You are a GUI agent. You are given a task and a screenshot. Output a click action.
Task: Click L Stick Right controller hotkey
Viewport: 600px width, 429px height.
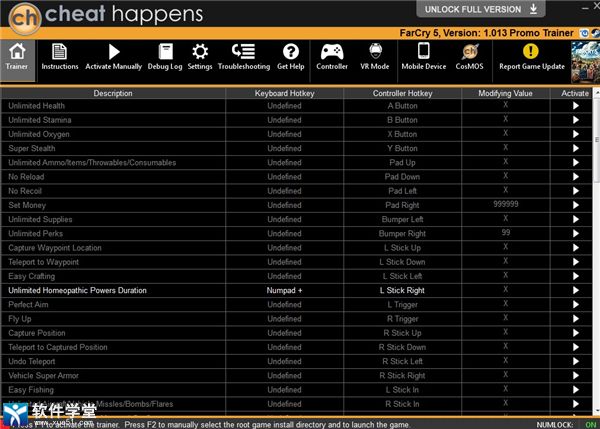[x=402, y=290]
